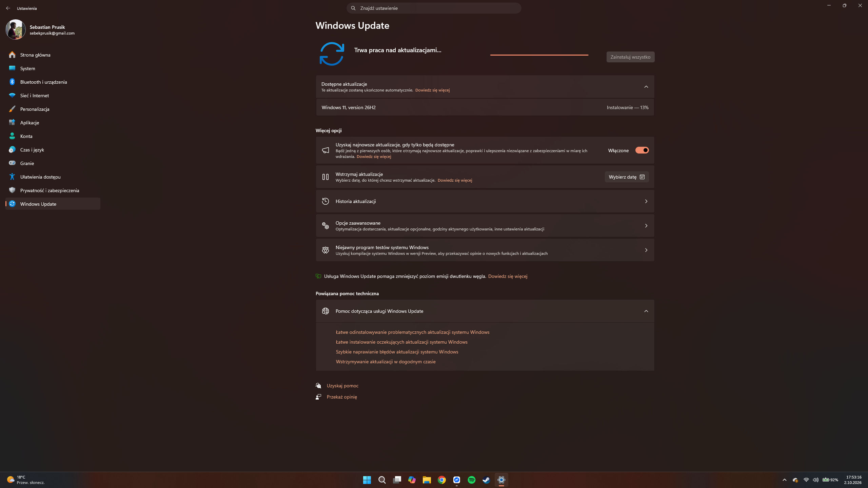This screenshot has height=488, width=868.
Task: Open Szybkie naprawianie błędów aktualizacji link
Action: pyautogui.click(x=397, y=352)
